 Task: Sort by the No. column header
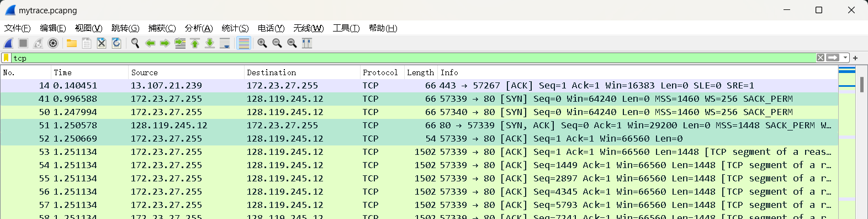coord(25,72)
